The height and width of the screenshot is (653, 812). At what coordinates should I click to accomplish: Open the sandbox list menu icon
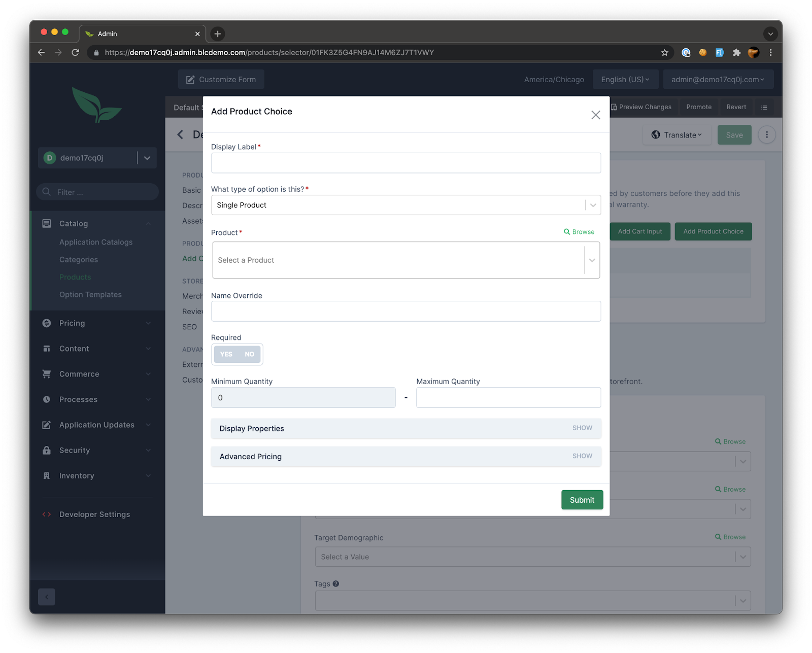[x=764, y=107]
